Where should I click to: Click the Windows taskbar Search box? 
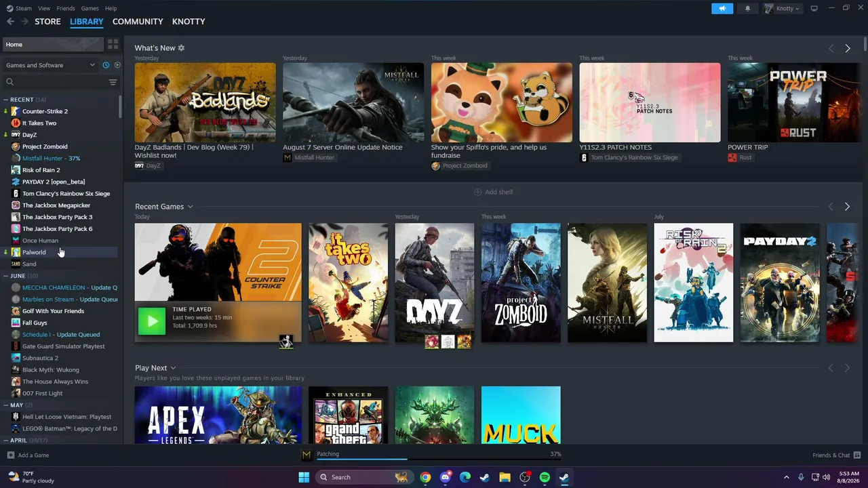coord(364,477)
